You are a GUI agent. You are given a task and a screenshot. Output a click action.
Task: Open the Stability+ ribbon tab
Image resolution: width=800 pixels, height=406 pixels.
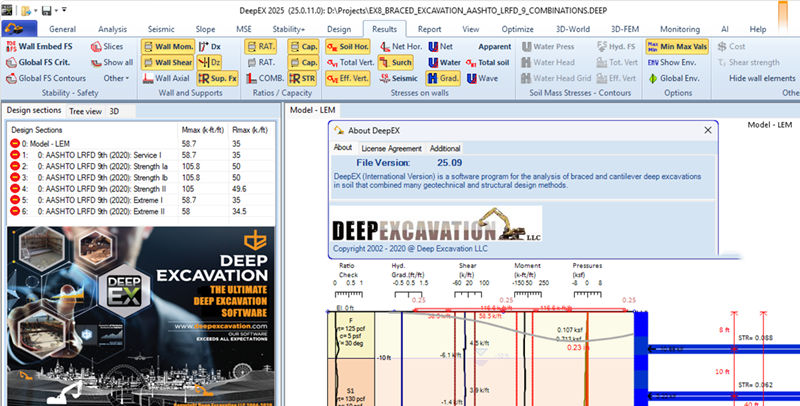click(x=288, y=29)
